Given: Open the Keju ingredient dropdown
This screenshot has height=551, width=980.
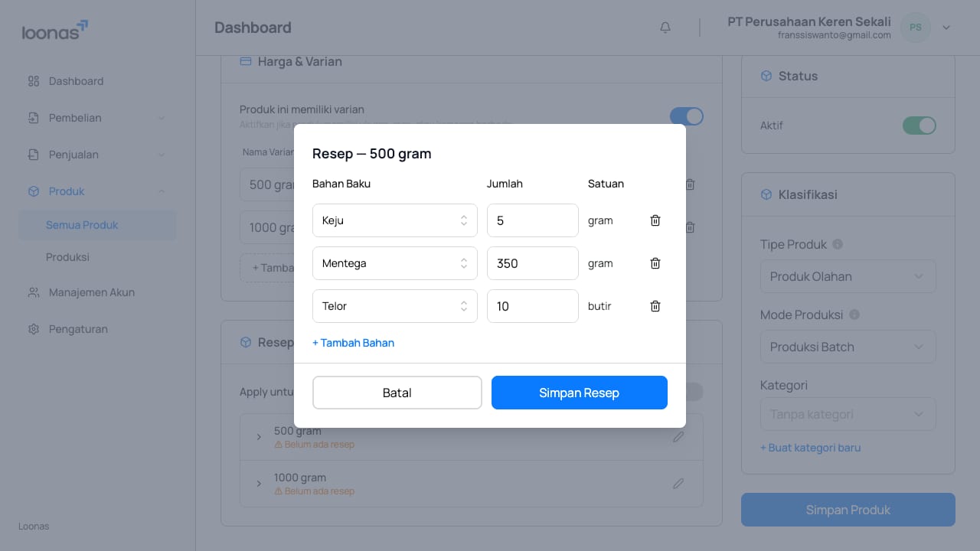Looking at the screenshot, I should 395,220.
